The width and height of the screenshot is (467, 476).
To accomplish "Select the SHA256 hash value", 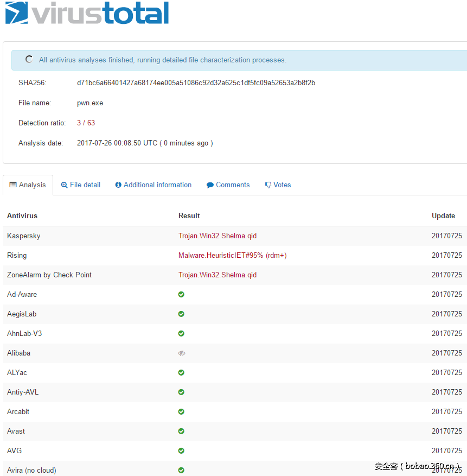I will point(196,83).
